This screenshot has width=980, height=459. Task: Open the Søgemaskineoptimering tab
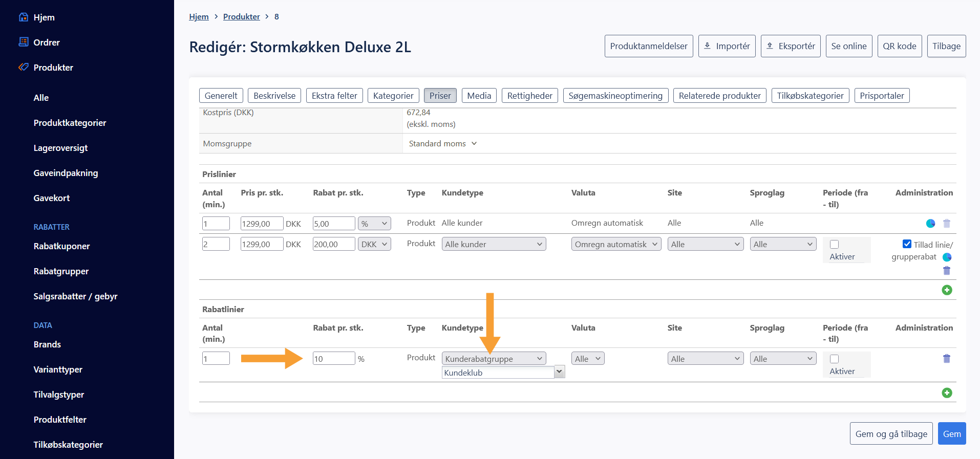[x=615, y=96]
